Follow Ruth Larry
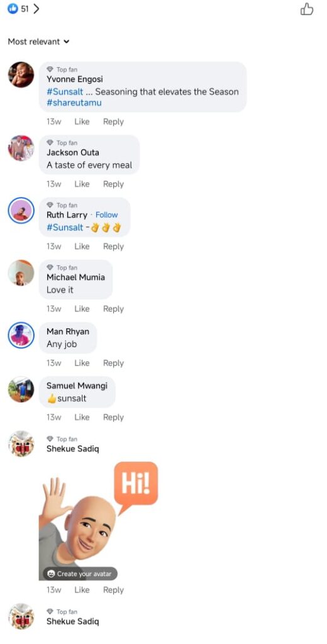 point(106,215)
